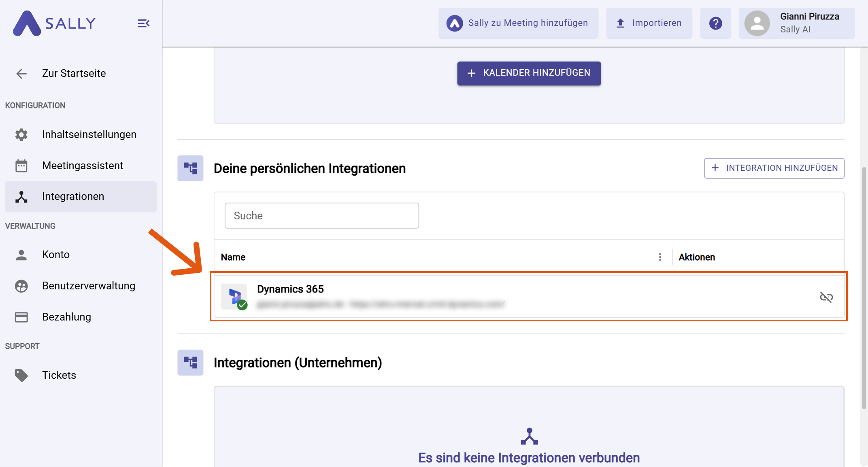Open Name column options menu
This screenshot has width=868, height=467.
[660, 257]
